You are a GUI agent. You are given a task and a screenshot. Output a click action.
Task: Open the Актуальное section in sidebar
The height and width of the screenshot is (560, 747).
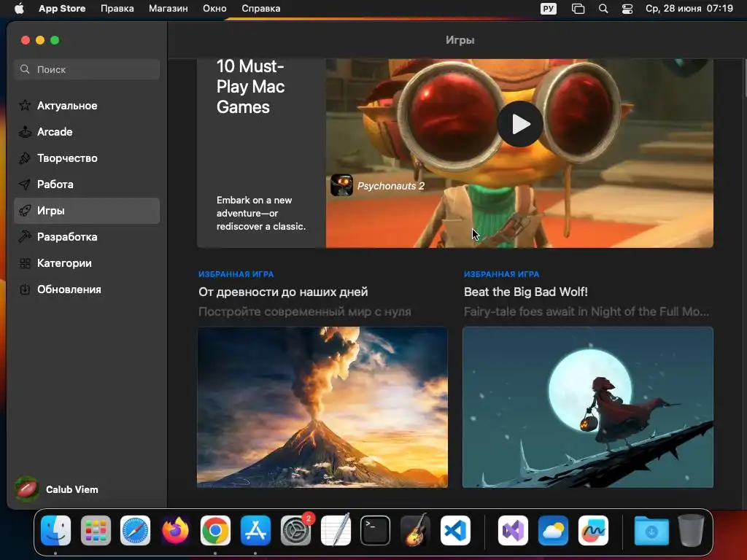pyautogui.click(x=87, y=106)
